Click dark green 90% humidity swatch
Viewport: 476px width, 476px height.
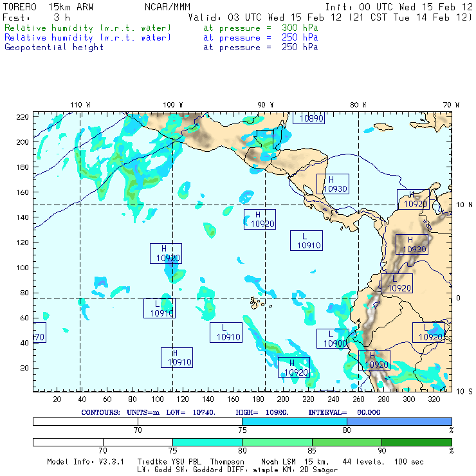(416, 443)
